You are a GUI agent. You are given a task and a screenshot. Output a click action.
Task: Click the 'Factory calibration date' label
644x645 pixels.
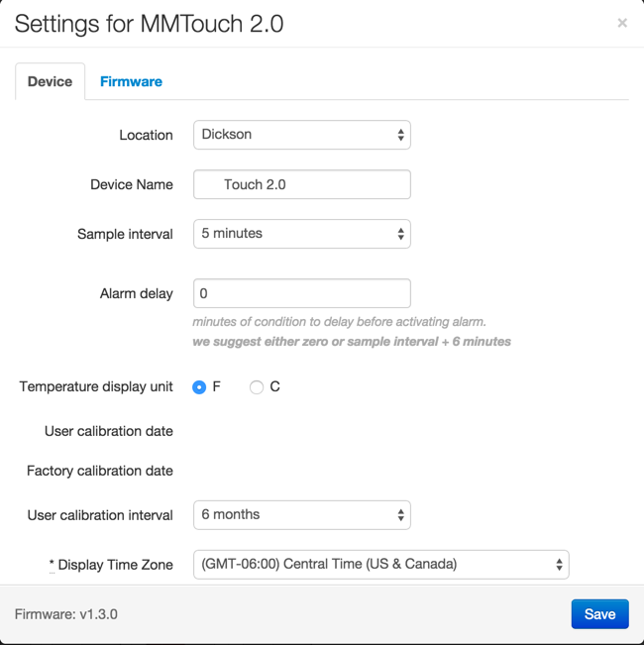[100, 471]
